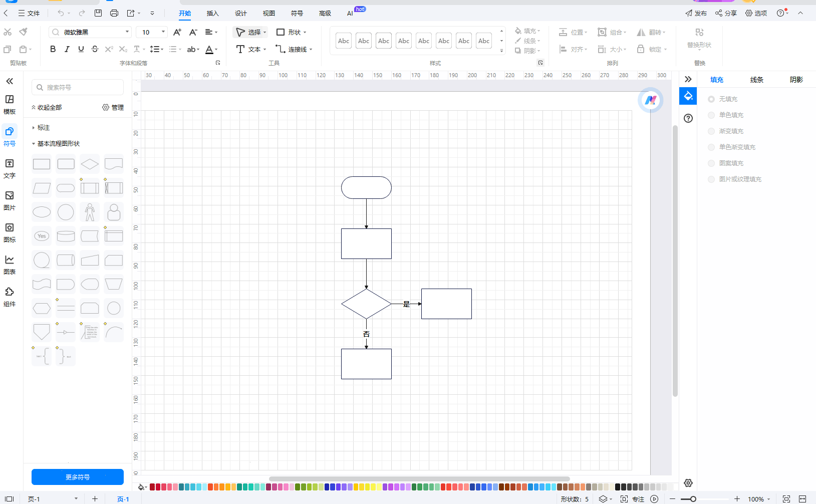Toggle Underline text formatting
Viewport: 816px width, 504px height.
click(81, 49)
